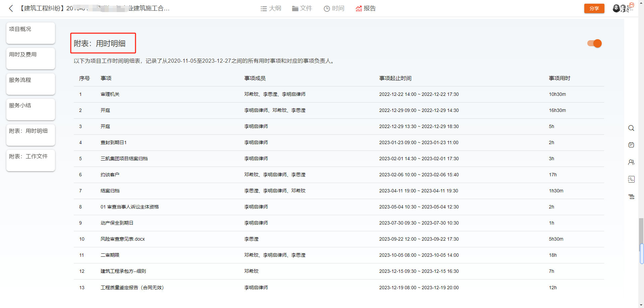
Task: Select the 约谈客户 item
Action: (110, 175)
